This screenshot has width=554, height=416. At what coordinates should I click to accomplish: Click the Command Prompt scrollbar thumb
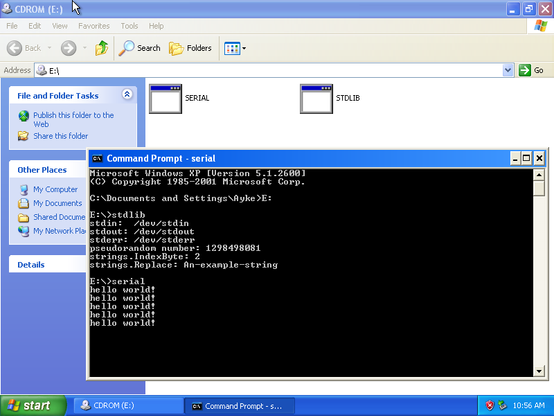[x=539, y=188]
